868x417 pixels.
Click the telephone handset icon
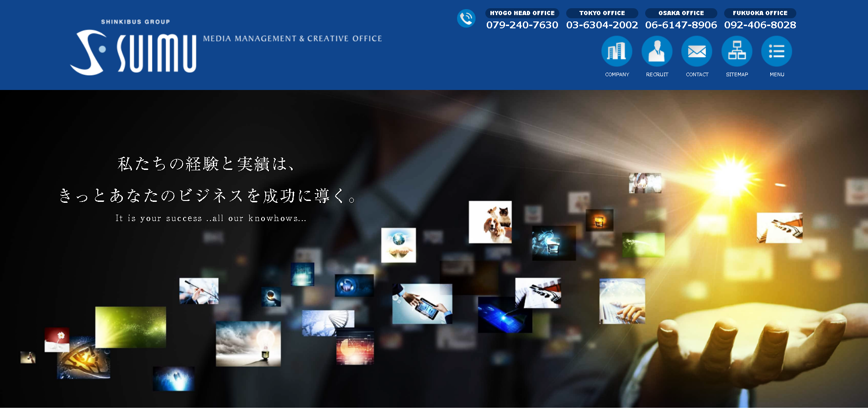click(x=466, y=18)
